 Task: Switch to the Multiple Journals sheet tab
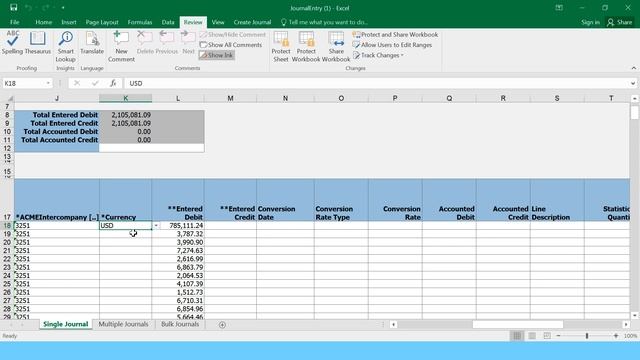tap(123, 324)
